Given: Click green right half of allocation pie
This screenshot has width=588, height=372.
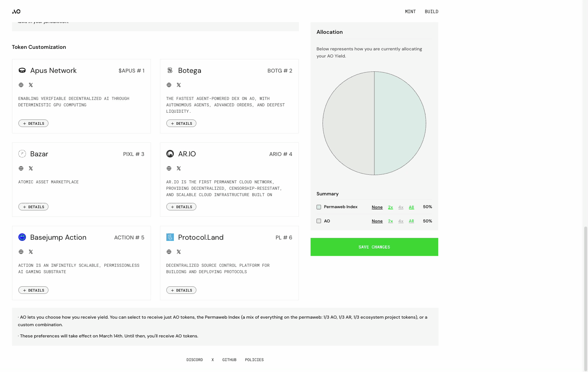Looking at the screenshot, I should click(x=400, y=123).
